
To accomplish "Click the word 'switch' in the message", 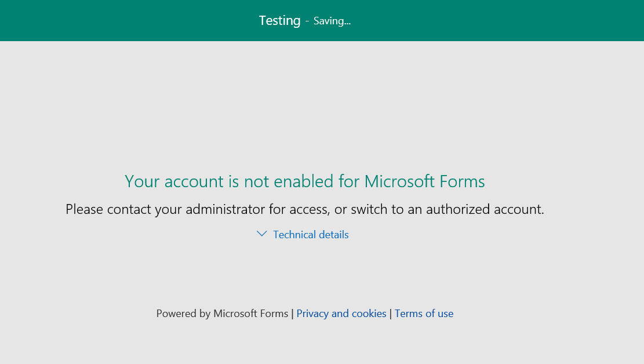I will click(x=369, y=209).
